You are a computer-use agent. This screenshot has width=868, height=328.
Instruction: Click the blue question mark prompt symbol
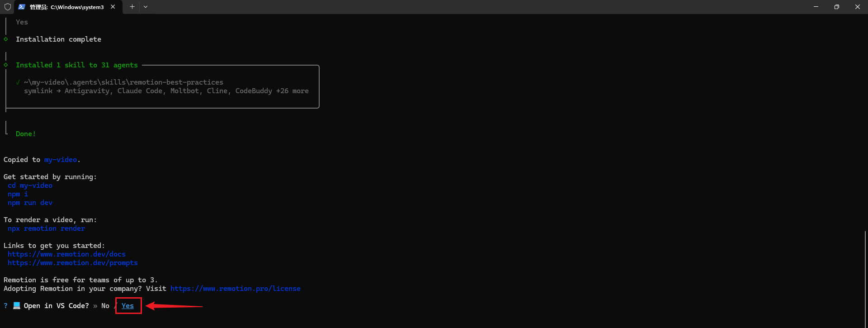coord(5,306)
